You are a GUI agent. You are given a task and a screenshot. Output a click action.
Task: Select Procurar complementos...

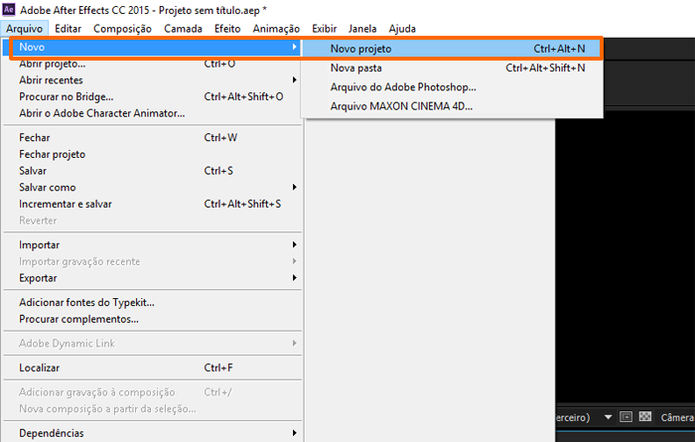click(x=153, y=319)
